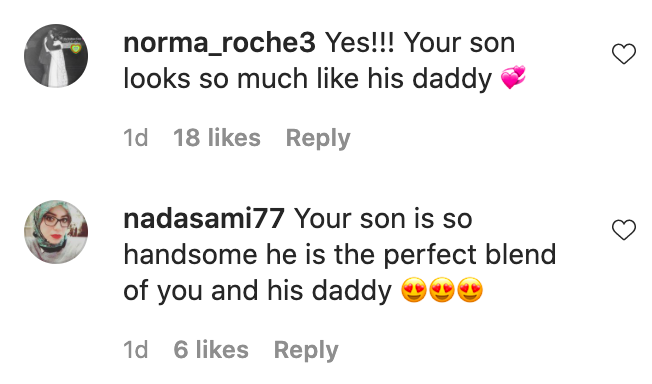Open norma_roche3's profile picture
652x384 pixels.
click(x=56, y=56)
